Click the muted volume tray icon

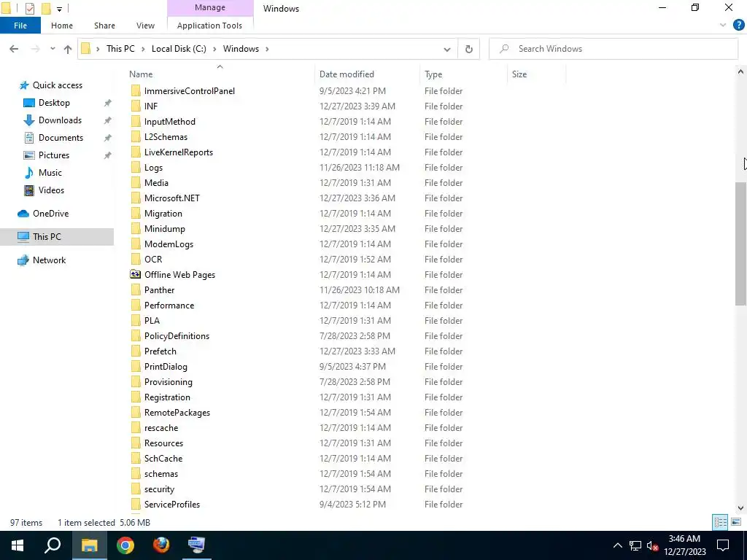653,545
